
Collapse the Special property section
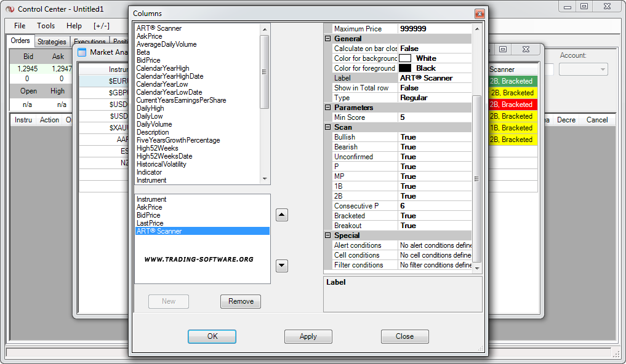(x=328, y=235)
